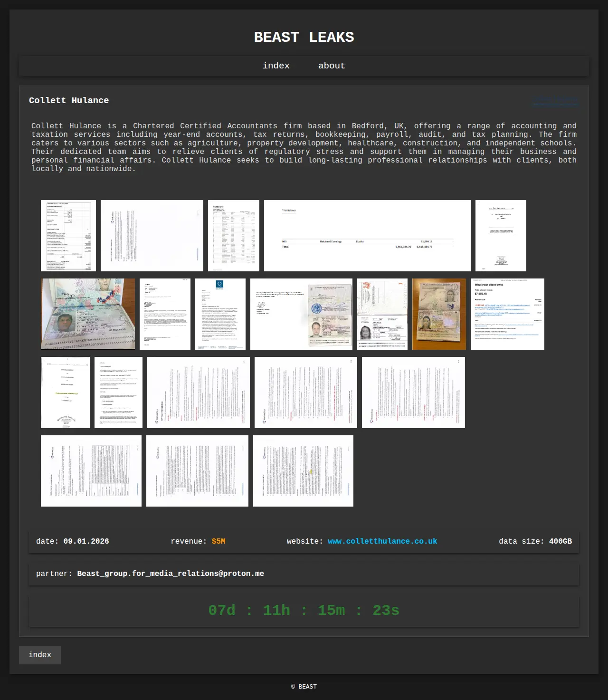Click the green countdown timer
Viewport: 608px width, 700px height.
[304, 610]
